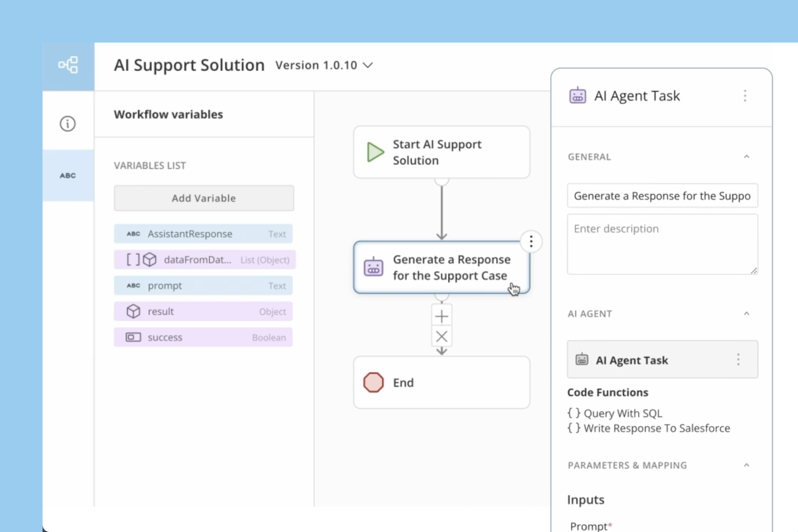Select the AssistantResponse text variable
Image resolution: width=798 pixels, height=532 pixels.
(203, 234)
